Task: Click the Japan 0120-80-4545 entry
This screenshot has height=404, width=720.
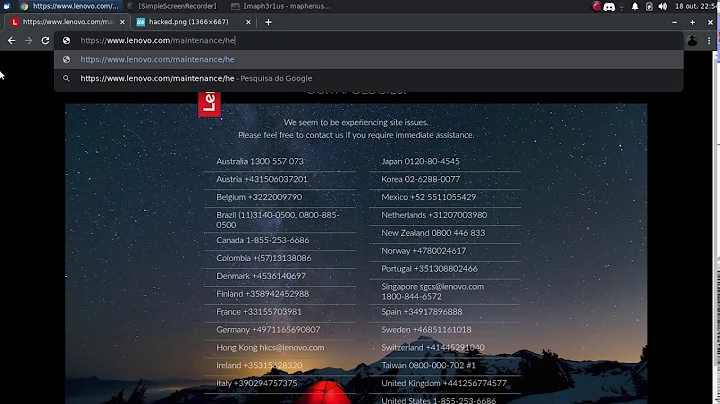Action: coord(420,161)
